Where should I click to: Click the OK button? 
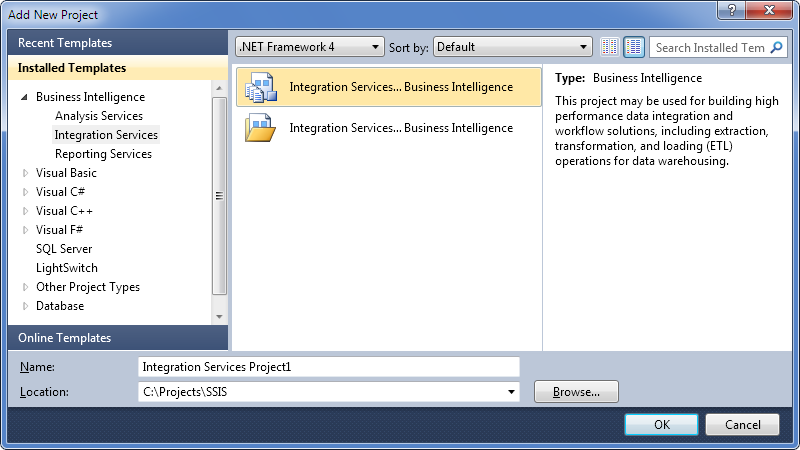click(661, 424)
